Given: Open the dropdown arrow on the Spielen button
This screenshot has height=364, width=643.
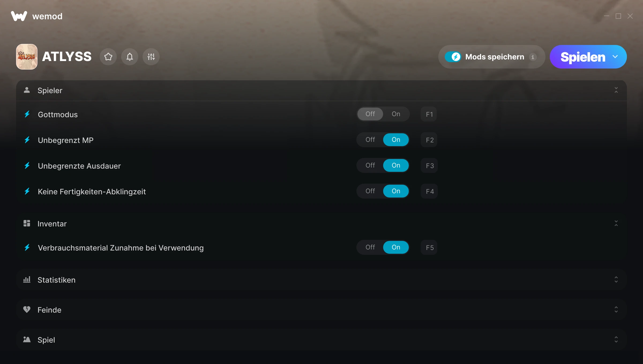Looking at the screenshot, I should pos(615,57).
